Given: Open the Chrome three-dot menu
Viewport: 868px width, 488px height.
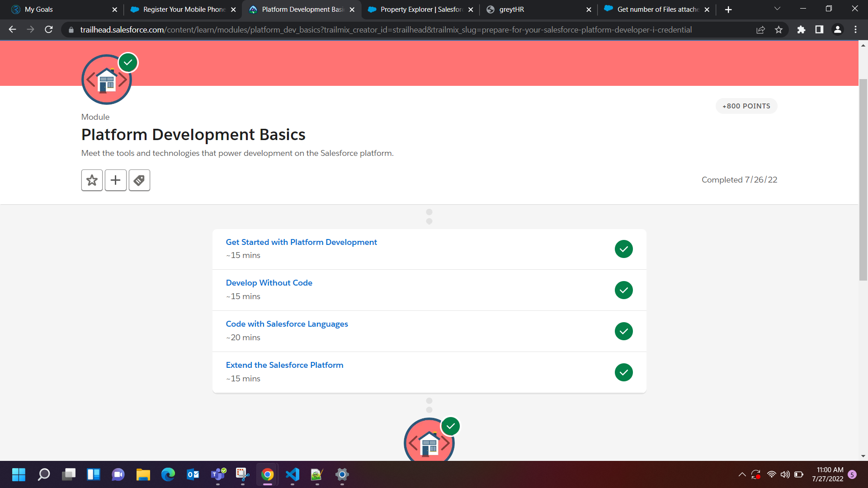Looking at the screenshot, I should pos(855,30).
